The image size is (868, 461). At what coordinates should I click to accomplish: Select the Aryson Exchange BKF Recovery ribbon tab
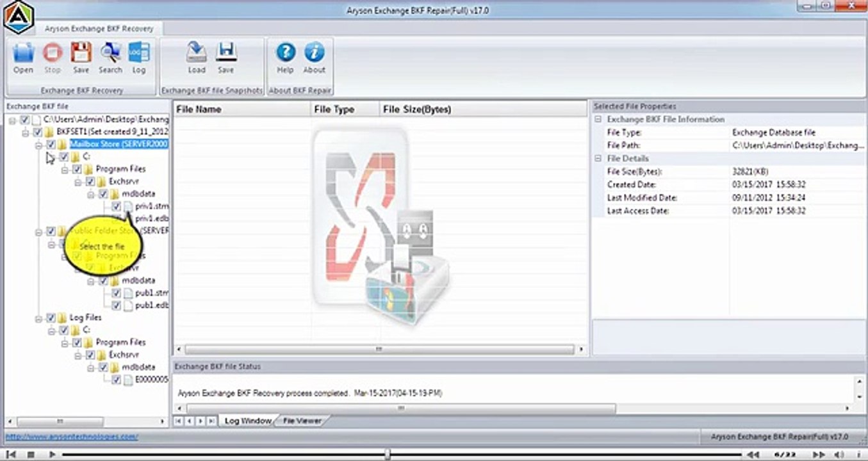coord(99,29)
